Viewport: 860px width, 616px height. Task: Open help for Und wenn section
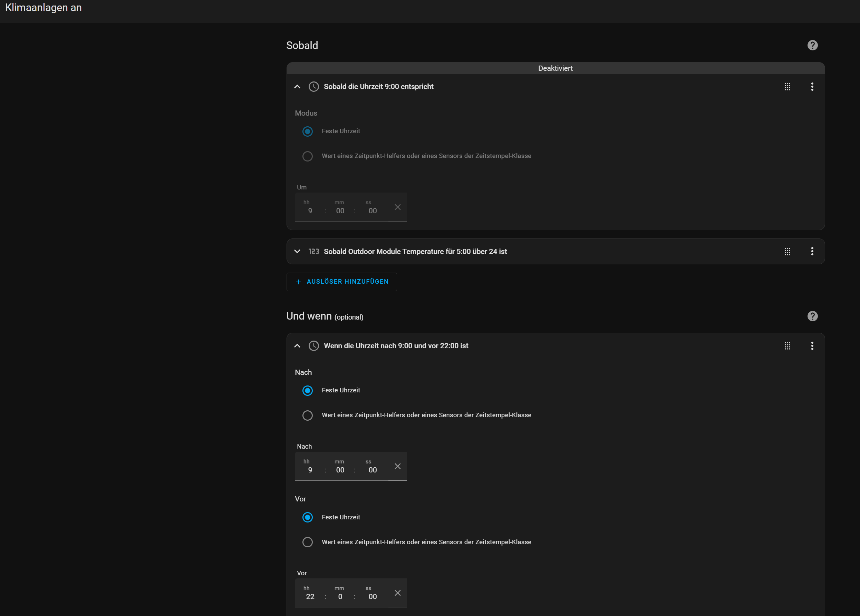(812, 316)
